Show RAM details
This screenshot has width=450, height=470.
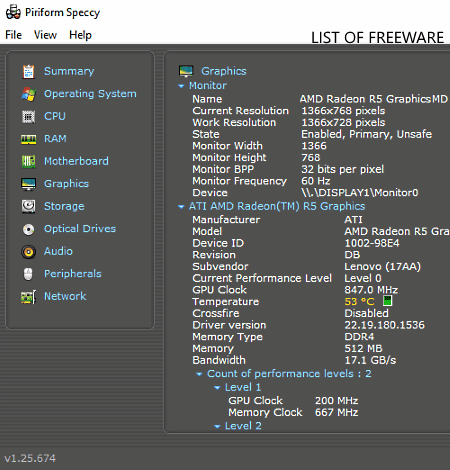point(55,138)
